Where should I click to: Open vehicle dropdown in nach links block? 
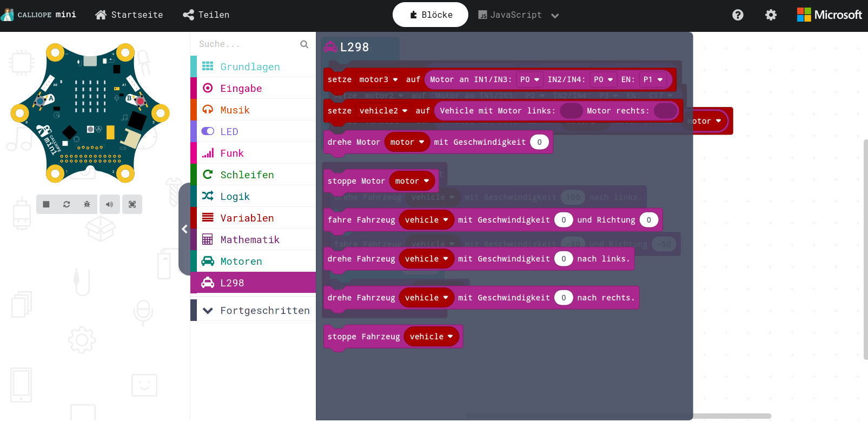pyautogui.click(x=427, y=259)
